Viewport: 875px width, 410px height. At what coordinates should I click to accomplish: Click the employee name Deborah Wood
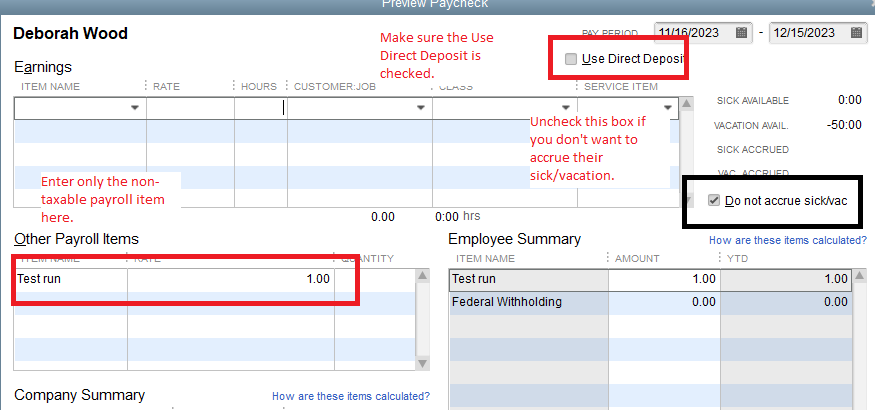pyautogui.click(x=70, y=33)
